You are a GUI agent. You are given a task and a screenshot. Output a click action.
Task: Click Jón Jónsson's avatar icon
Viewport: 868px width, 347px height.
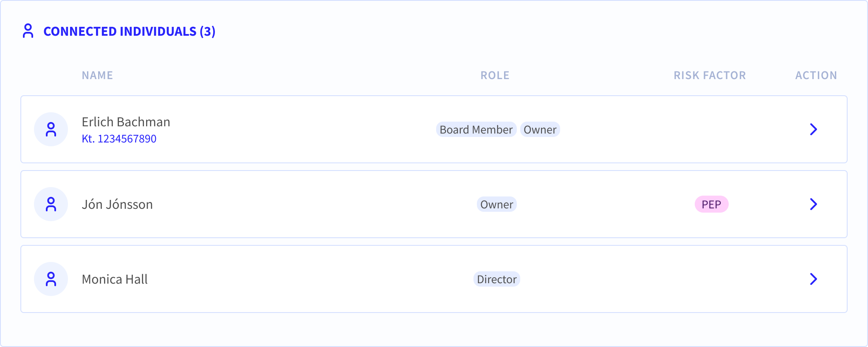tap(51, 204)
